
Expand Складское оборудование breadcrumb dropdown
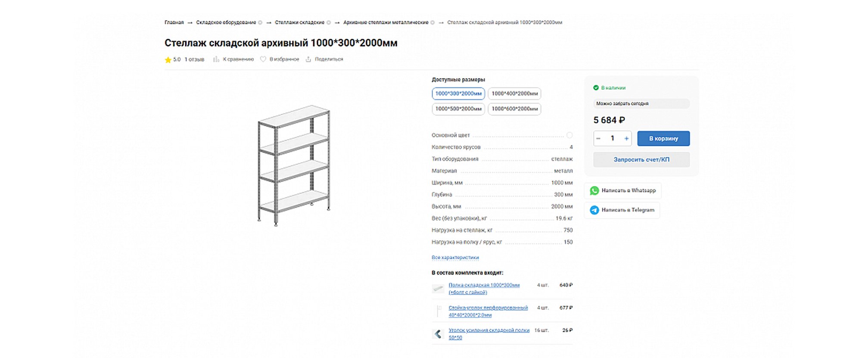click(x=260, y=22)
